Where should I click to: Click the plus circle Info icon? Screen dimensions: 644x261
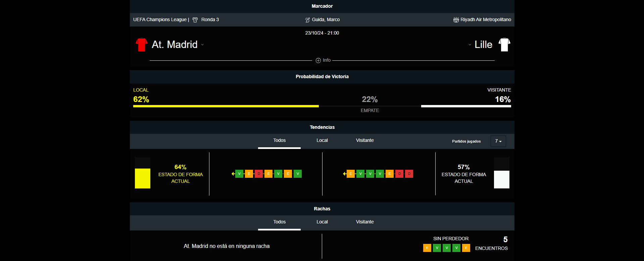pos(318,60)
